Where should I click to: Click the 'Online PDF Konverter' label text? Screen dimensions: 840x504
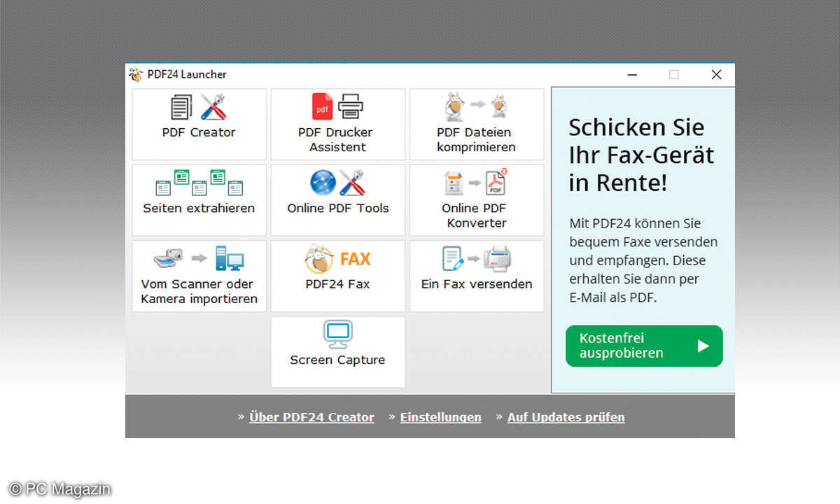click(475, 216)
